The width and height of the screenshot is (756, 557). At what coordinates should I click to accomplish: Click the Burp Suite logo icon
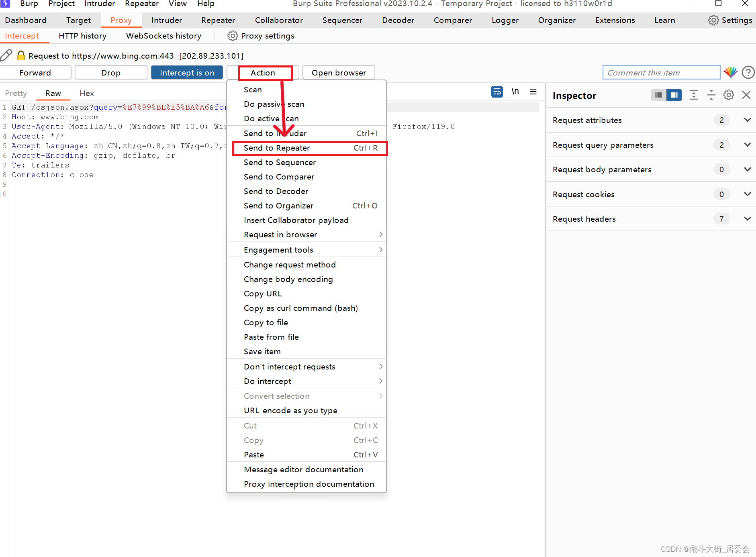tap(5, 4)
